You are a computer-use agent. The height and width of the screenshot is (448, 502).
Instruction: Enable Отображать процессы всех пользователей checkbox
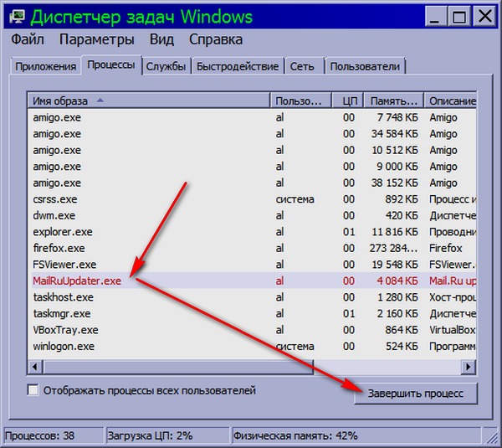coord(33,390)
